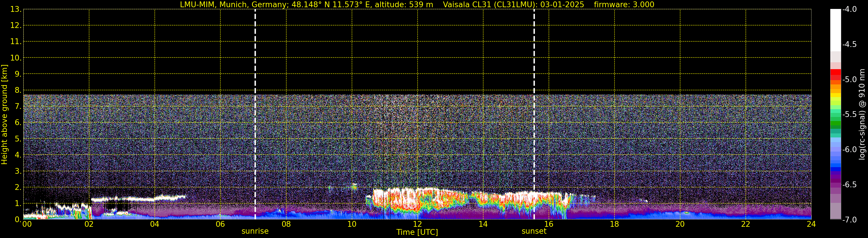Click the "Height above ground [km]" axis title
Screen dimensions: 868x238
(x=4, y=114)
